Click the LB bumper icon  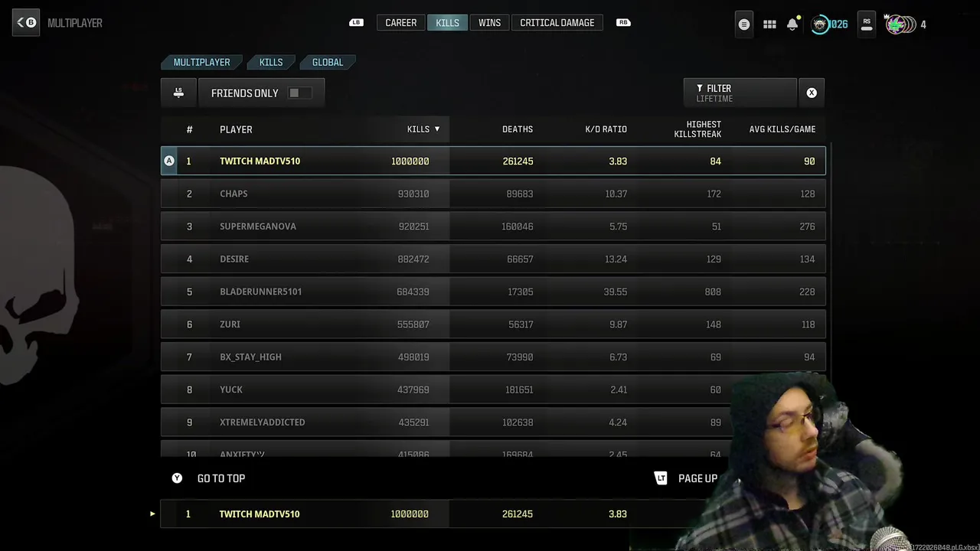tap(356, 23)
